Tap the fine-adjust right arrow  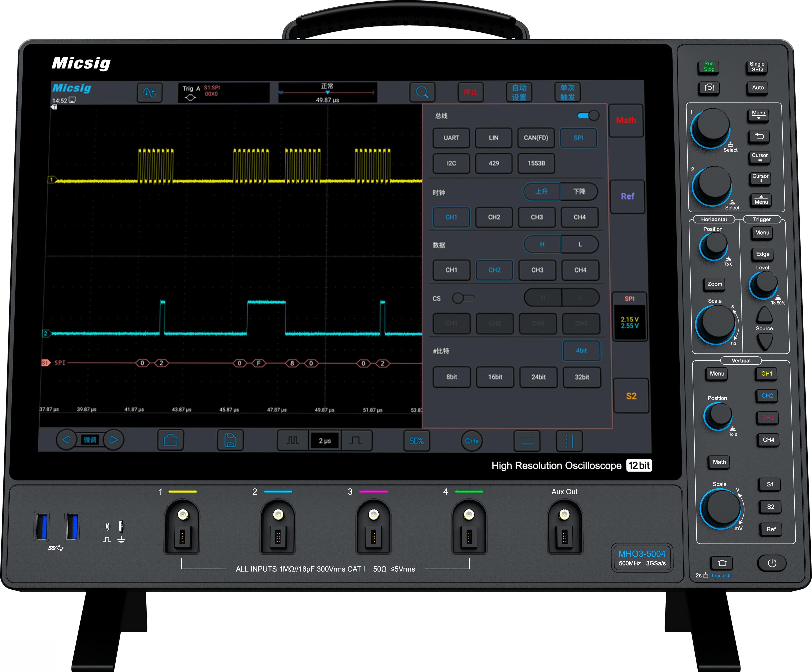[114, 440]
